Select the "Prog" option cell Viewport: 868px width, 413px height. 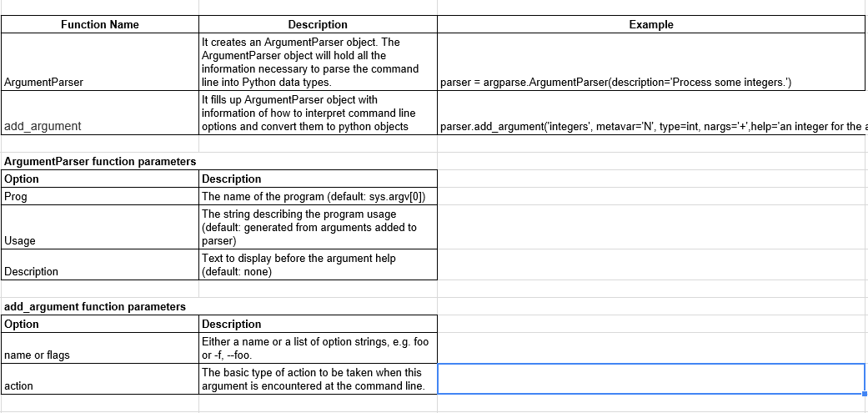click(99, 196)
